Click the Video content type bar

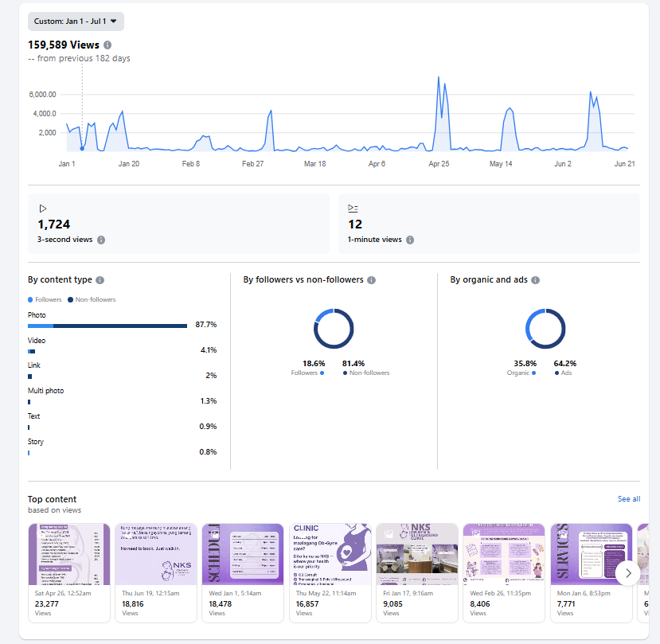pyautogui.click(x=32, y=352)
